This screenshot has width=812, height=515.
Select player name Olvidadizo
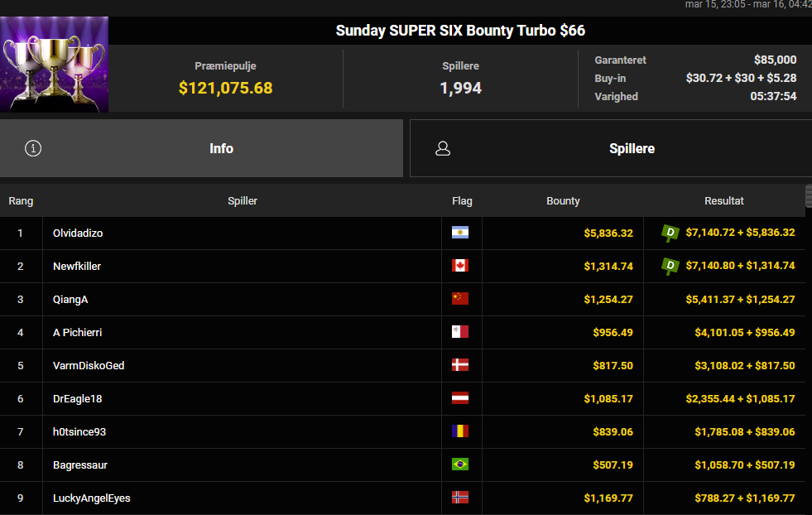click(78, 233)
